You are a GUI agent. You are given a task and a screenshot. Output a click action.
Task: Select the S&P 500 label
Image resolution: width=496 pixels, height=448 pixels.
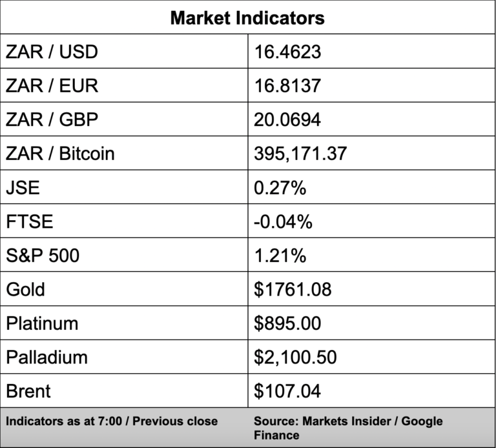click(43, 256)
